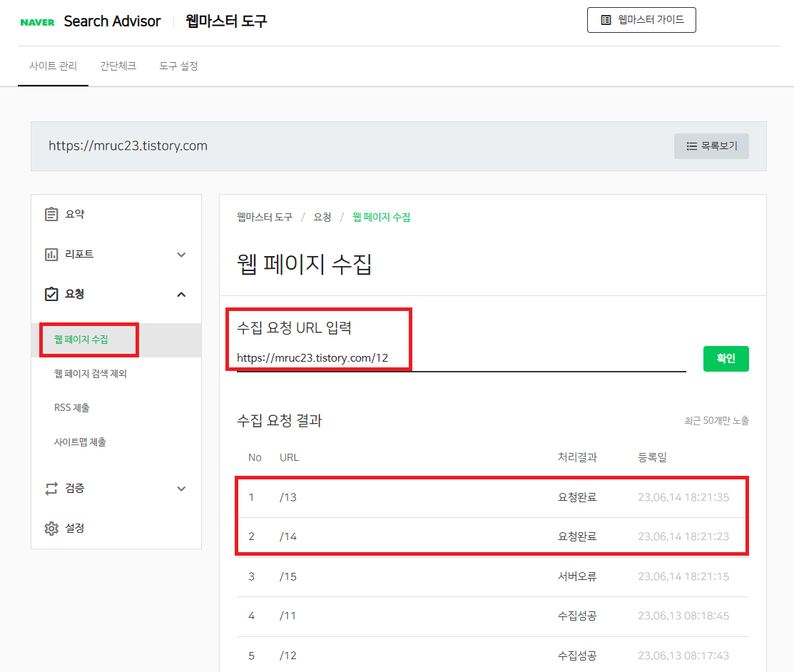This screenshot has width=794, height=672.
Task: Click URL /13 in row 1
Action: [x=288, y=497]
